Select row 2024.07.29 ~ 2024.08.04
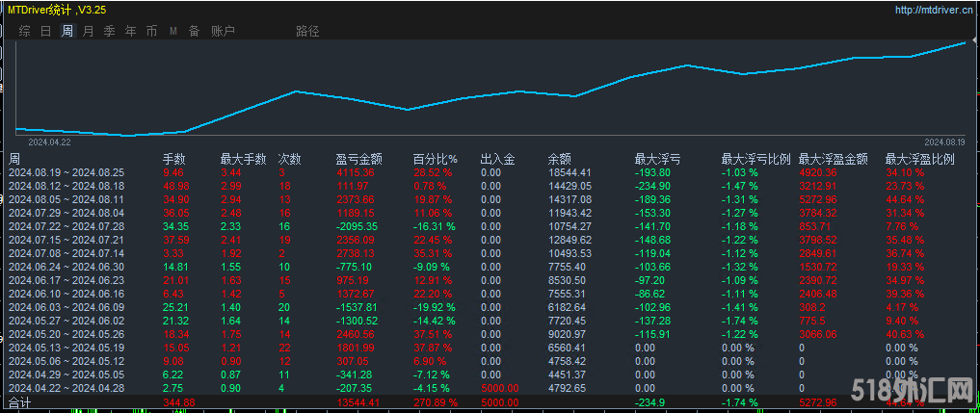Screen dimensions: 980x413 488,213
